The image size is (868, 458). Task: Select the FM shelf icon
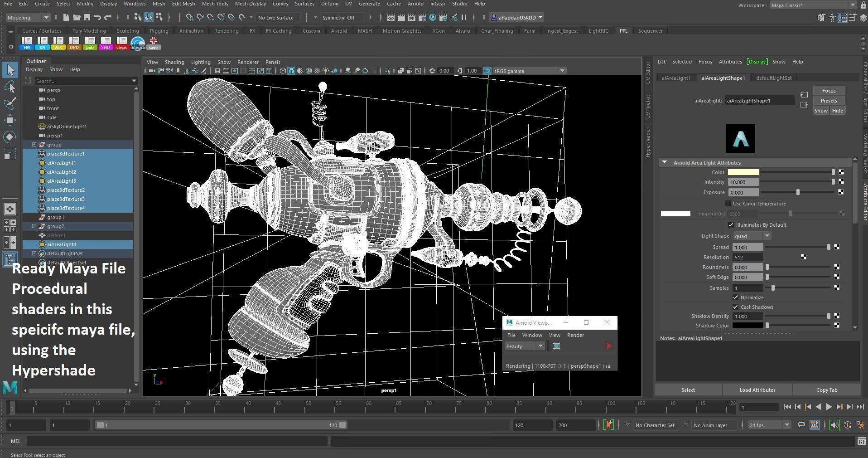click(26, 43)
